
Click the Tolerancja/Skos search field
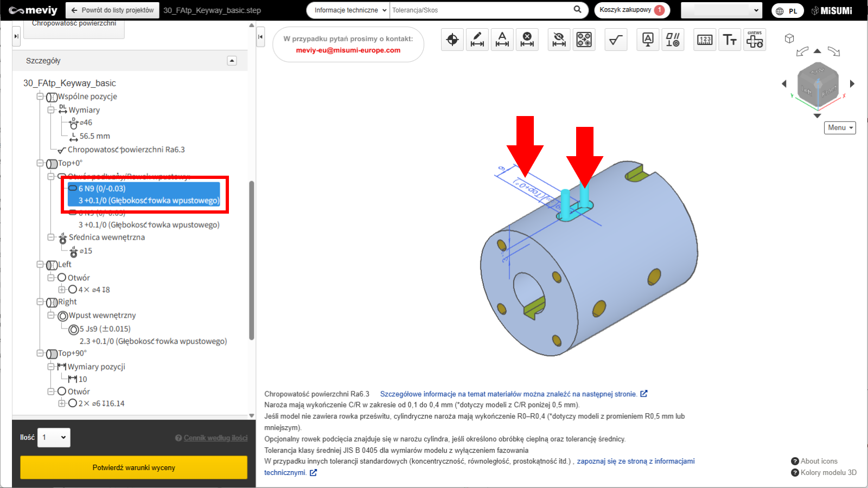[x=480, y=10]
